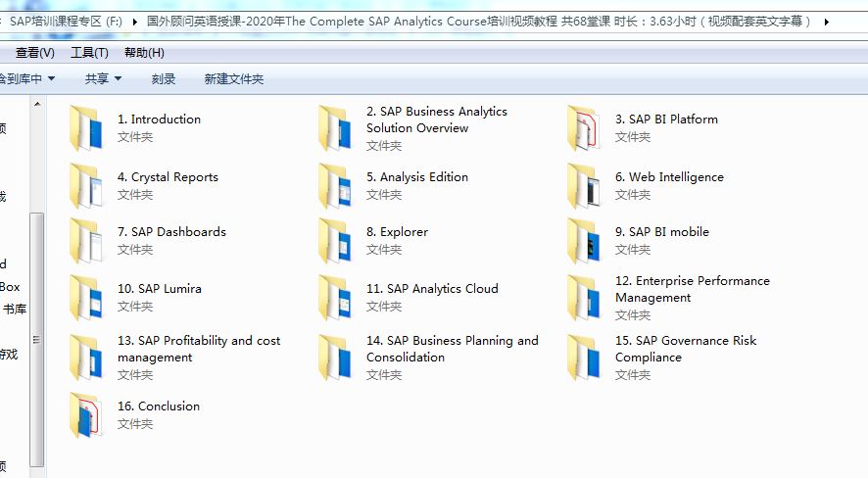868x478 pixels.
Task: Select the 16. Conclusion folder icon
Action: click(x=86, y=415)
